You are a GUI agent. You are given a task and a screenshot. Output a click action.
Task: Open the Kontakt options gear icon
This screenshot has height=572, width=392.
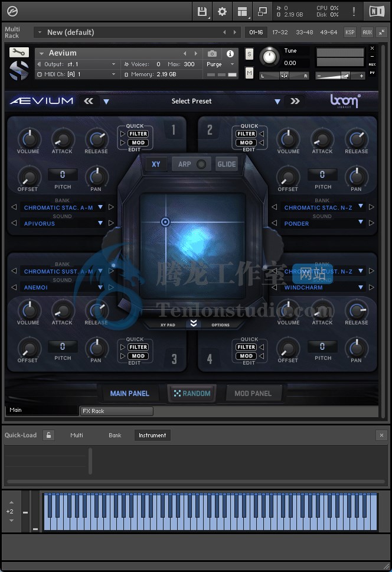[222, 12]
